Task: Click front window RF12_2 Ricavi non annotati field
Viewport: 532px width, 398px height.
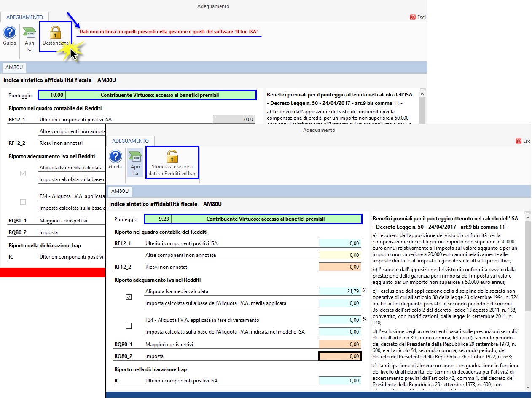Action: [x=340, y=267]
